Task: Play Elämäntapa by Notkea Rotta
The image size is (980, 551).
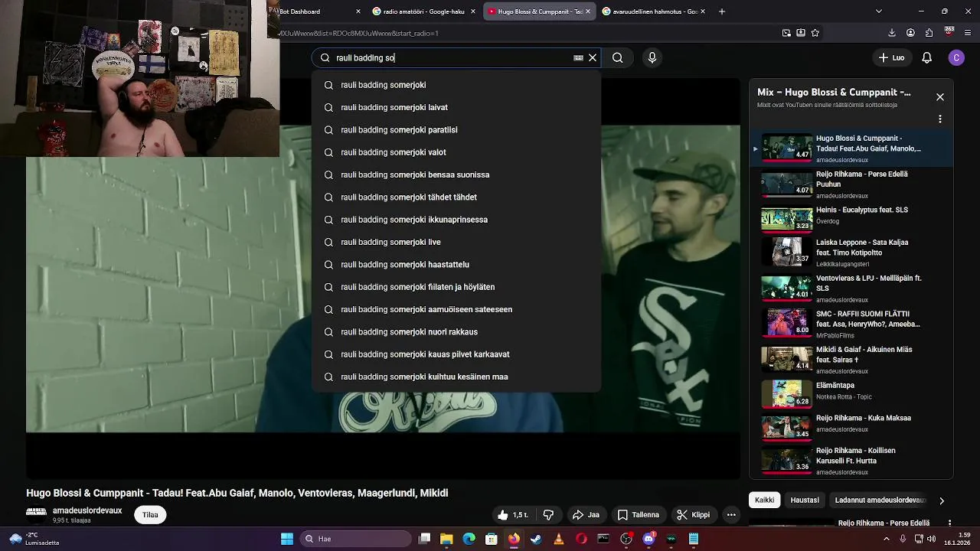Action: click(x=851, y=393)
